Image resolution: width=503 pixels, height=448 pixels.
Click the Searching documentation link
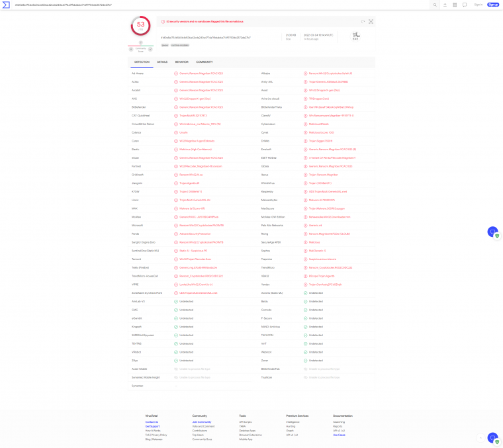pyautogui.click(x=339, y=422)
